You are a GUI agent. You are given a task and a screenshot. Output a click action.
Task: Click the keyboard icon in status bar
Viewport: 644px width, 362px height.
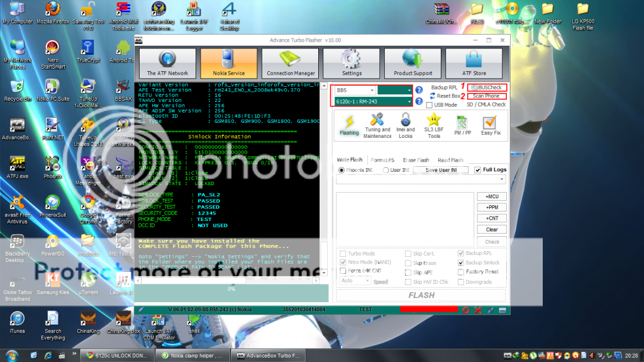click(502, 310)
